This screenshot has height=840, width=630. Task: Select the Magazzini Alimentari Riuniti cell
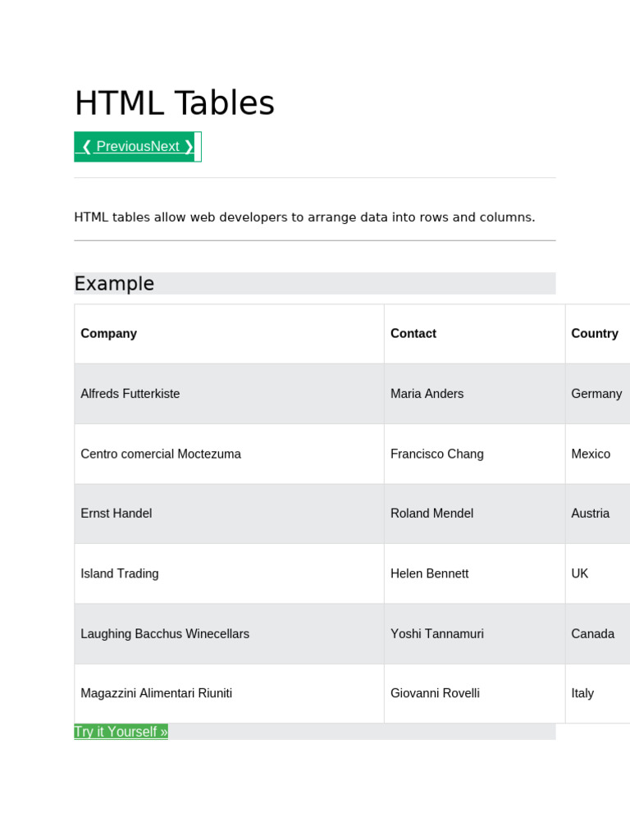coord(156,693)
